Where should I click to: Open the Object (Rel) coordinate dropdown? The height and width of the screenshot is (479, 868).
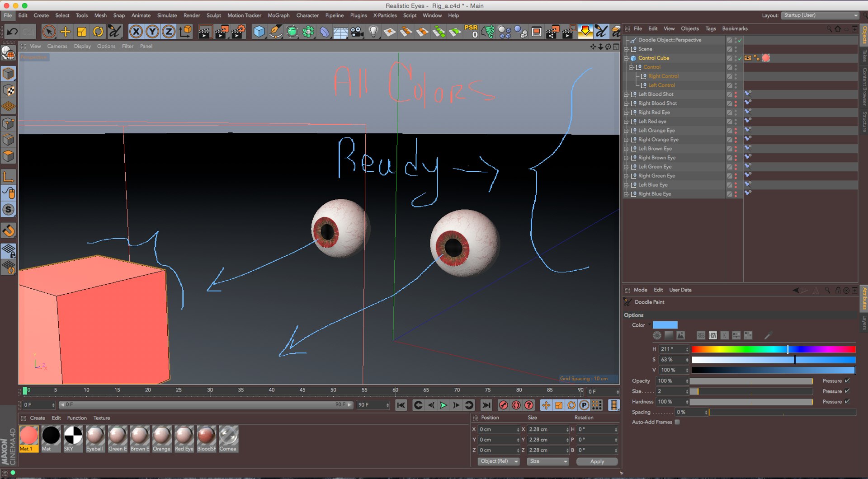pos(499,461)
